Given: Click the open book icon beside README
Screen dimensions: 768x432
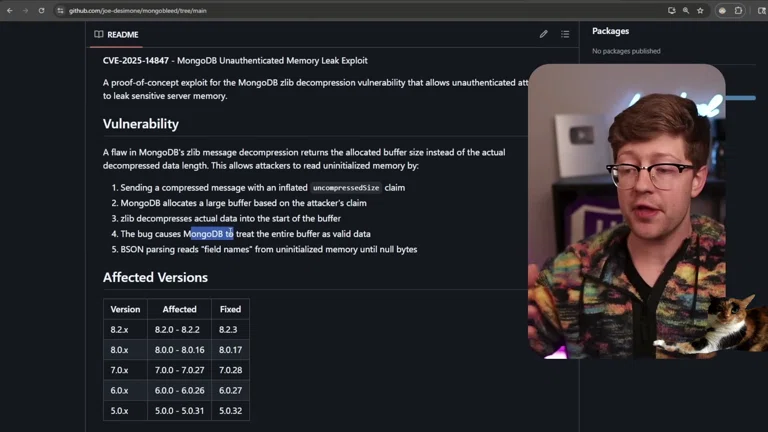Looking at the screenshot, I should tap(98, 34).
